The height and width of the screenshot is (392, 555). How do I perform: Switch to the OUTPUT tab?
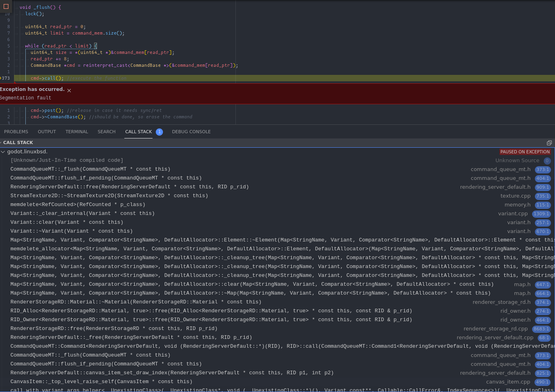[x=47, y=132]
